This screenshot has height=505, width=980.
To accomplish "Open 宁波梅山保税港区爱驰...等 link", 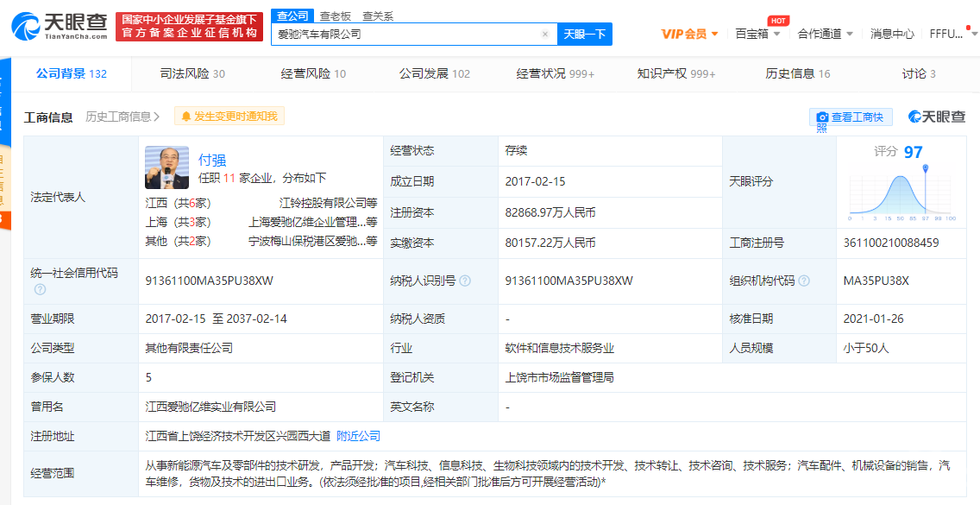I will click(312, 241).
